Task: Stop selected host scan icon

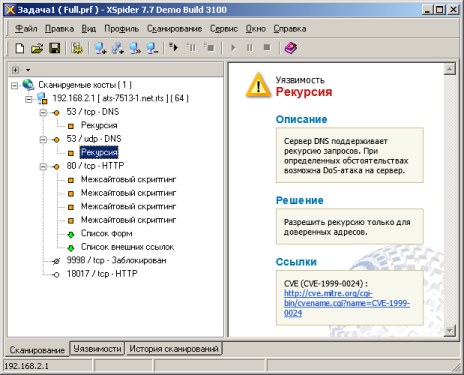Action: [209, 47]
